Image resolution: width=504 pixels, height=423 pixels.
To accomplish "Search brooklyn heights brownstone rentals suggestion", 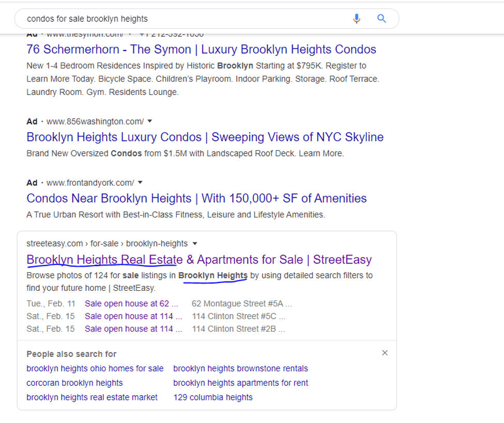I will [x=240, y=368].
